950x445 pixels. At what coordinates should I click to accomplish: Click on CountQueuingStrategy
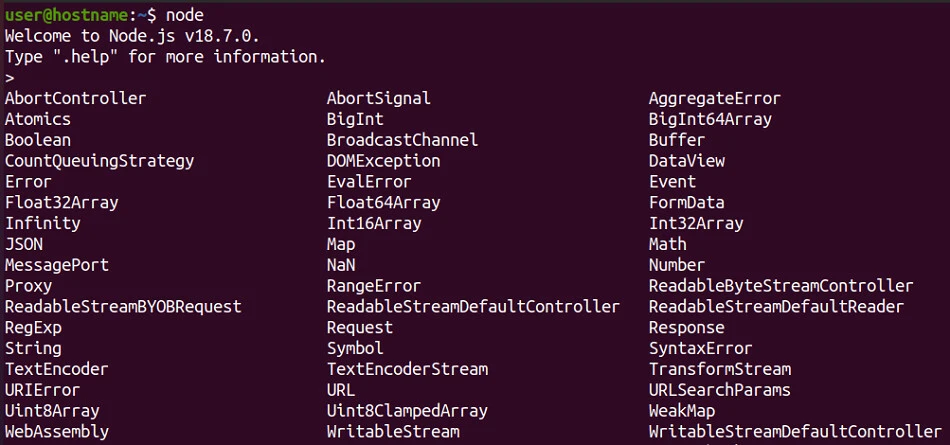[99, 161]
